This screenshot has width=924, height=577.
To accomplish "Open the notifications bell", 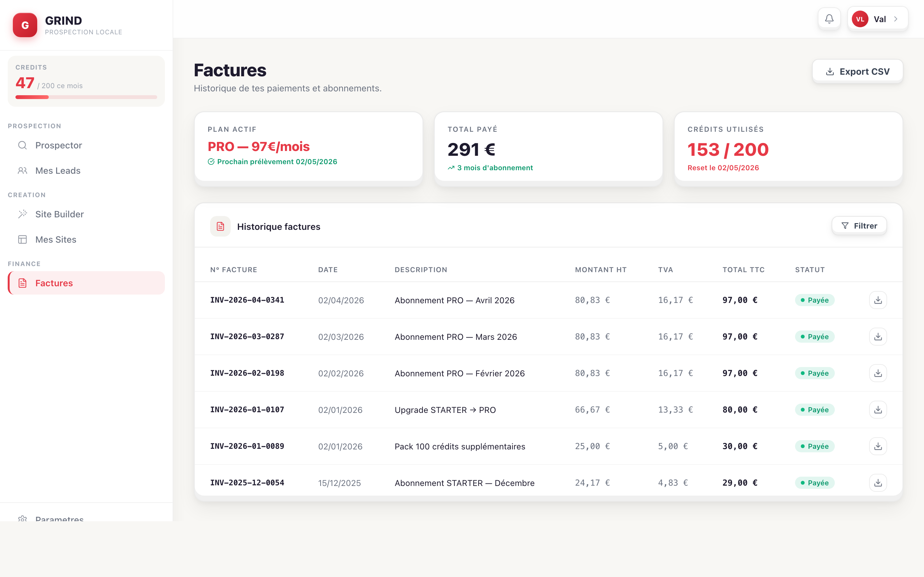I will (829, 18).
